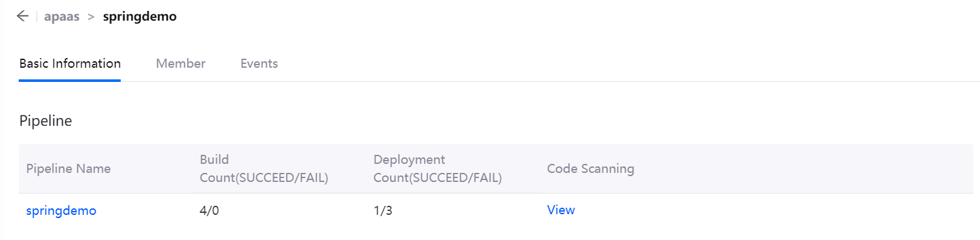Select the 1/3 deployment count value
The height and width of the screenshot is (240, 980).
(x=383, y=211)
